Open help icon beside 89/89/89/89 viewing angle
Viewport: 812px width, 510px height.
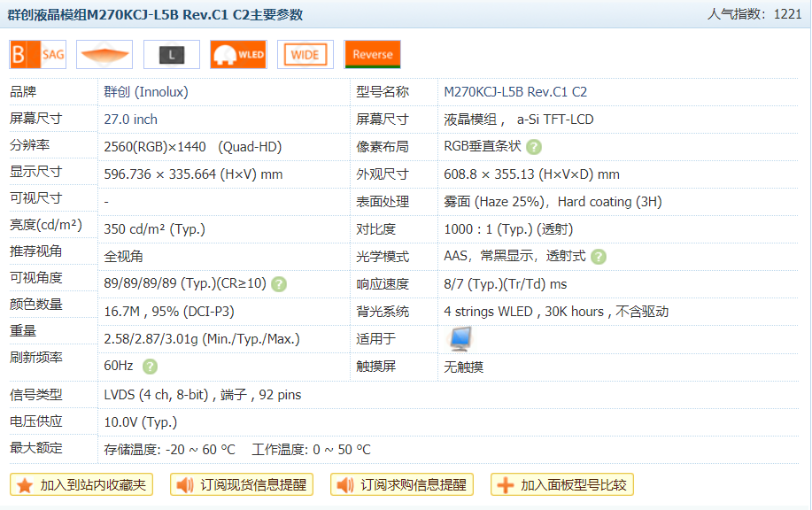click(279, 284)
